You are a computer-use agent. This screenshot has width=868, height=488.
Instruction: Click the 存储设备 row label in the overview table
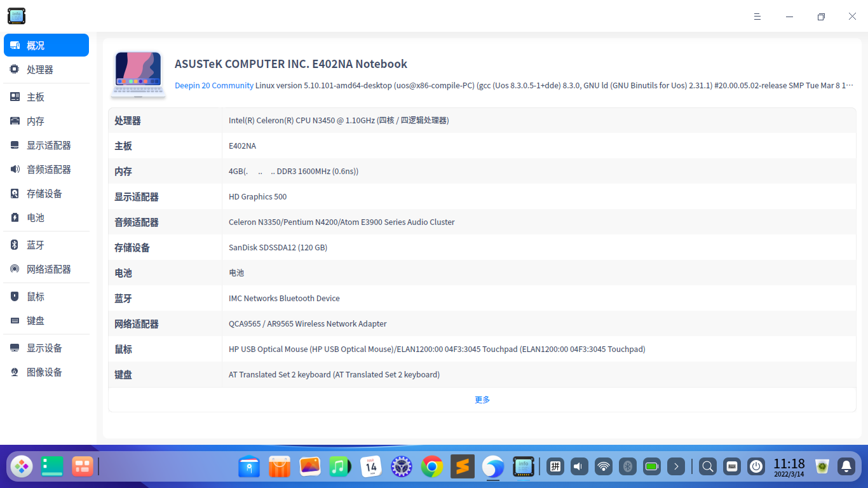click(x=132, y=247)
